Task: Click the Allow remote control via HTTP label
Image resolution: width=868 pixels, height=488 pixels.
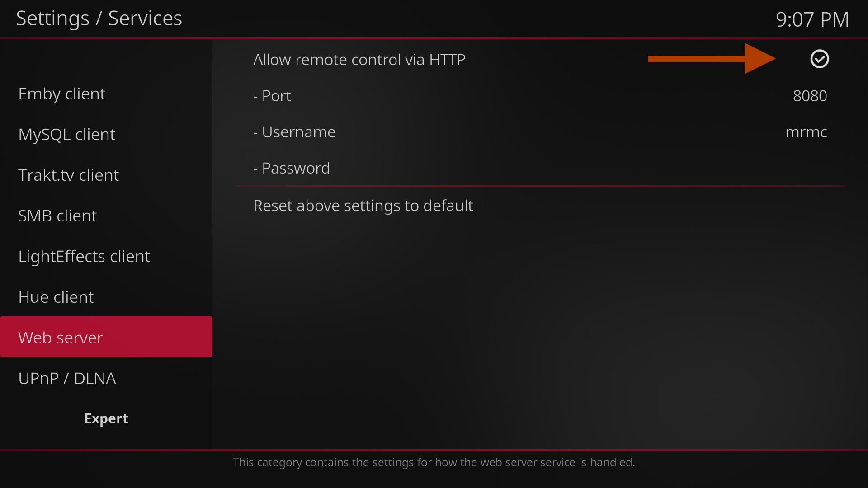Action: (359, 60)
